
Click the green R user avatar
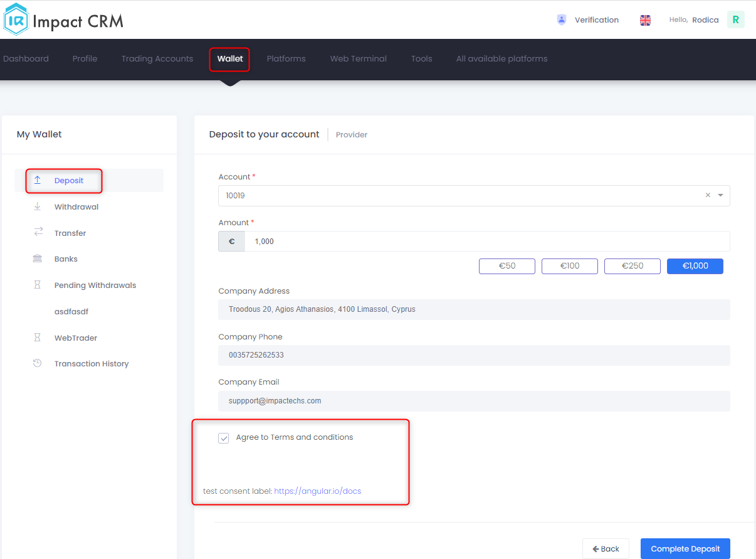click(x=735, y=19)
